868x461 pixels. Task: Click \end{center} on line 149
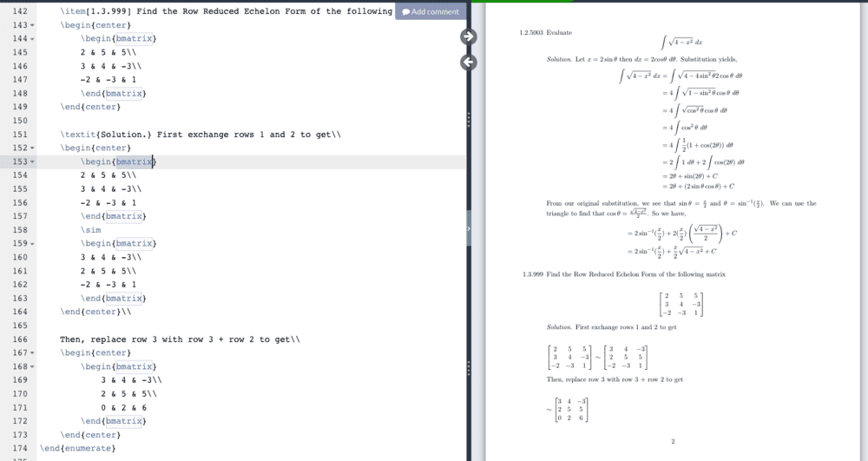click(90, 107)
